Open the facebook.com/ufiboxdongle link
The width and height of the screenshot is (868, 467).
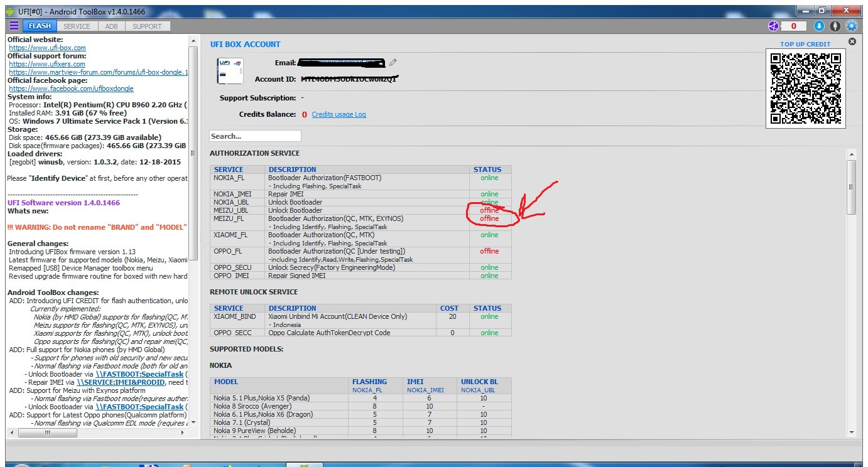[71, 89]
